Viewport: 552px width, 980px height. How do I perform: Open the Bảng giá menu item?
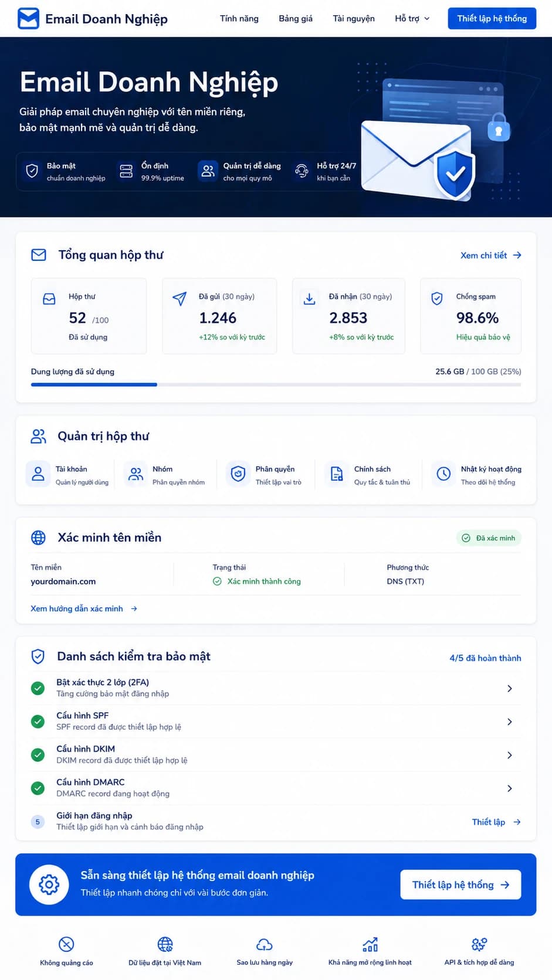coord(295,18)
